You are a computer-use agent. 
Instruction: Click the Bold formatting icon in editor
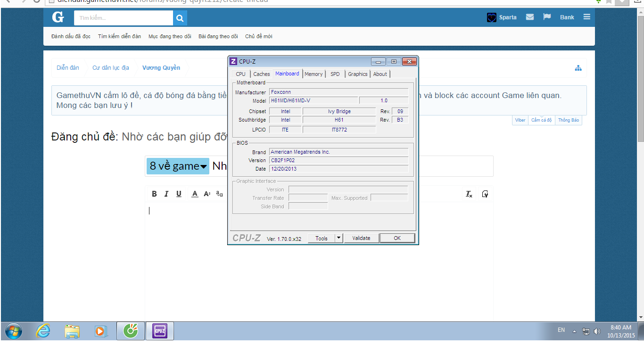[x=154, y=194]
